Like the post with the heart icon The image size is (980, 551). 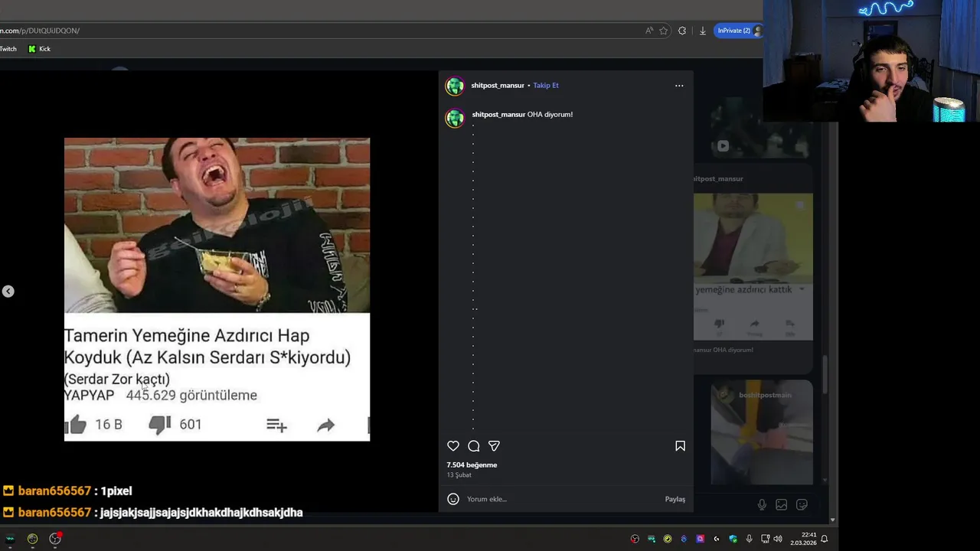[453, 446]
